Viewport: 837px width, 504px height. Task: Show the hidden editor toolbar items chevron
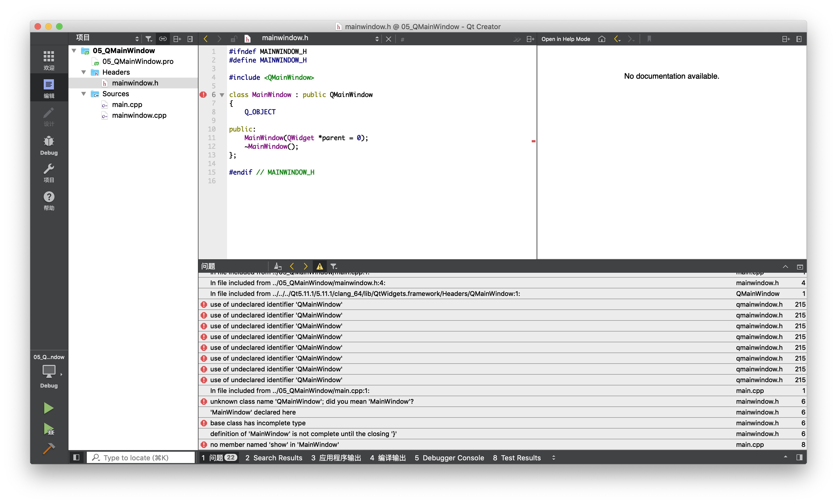point(517,39)
